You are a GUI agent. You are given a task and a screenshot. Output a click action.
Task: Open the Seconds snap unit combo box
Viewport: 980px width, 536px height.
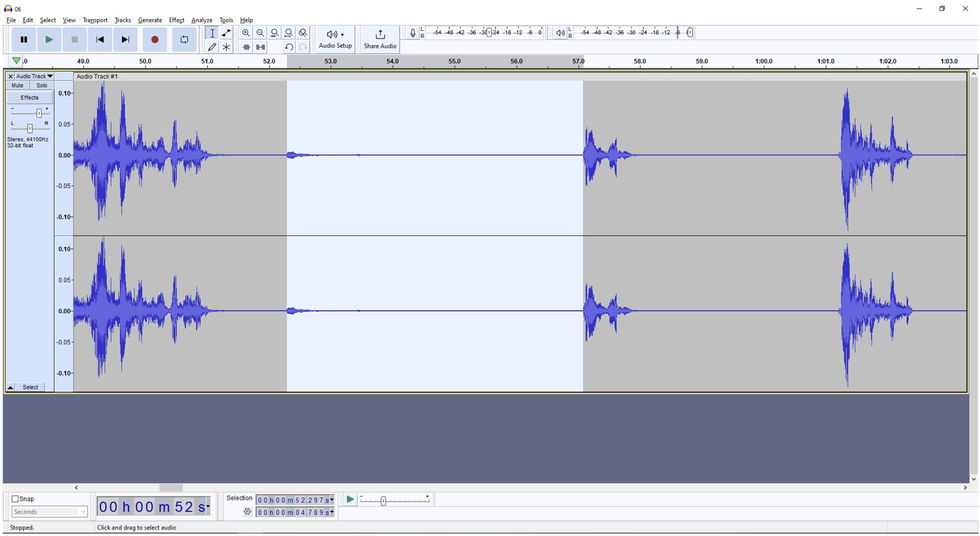(x=50, y=512)
